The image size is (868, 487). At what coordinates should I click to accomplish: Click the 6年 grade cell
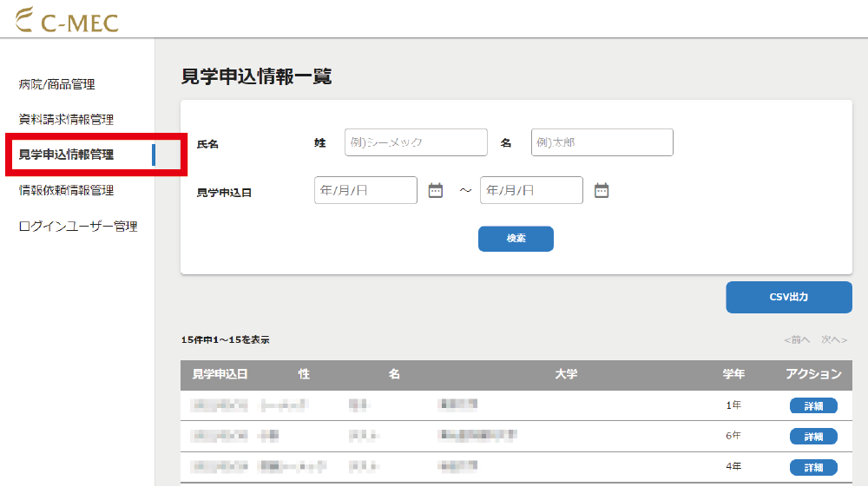click(733, 436)
